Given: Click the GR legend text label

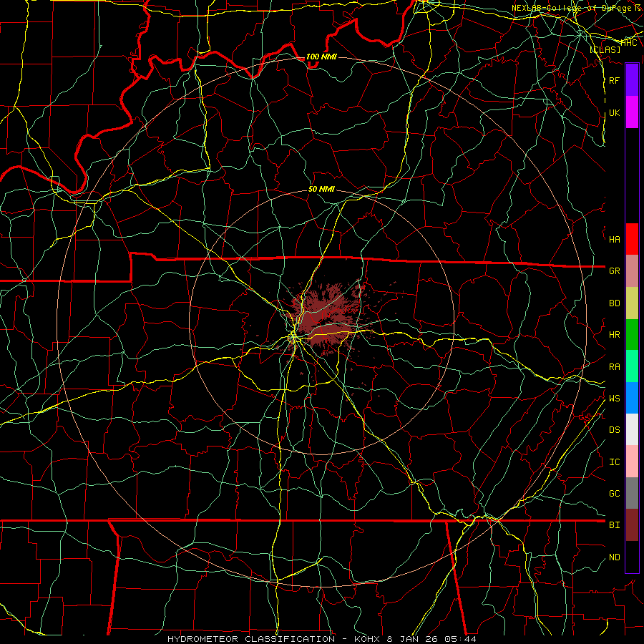Looking at the screenshot, I should click(x=614, y=271).
